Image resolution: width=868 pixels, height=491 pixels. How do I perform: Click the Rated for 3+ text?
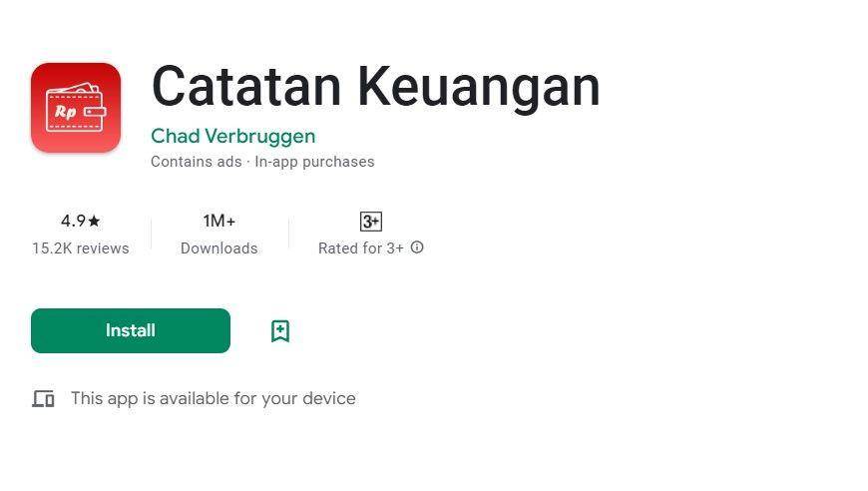tap(361, 247)
